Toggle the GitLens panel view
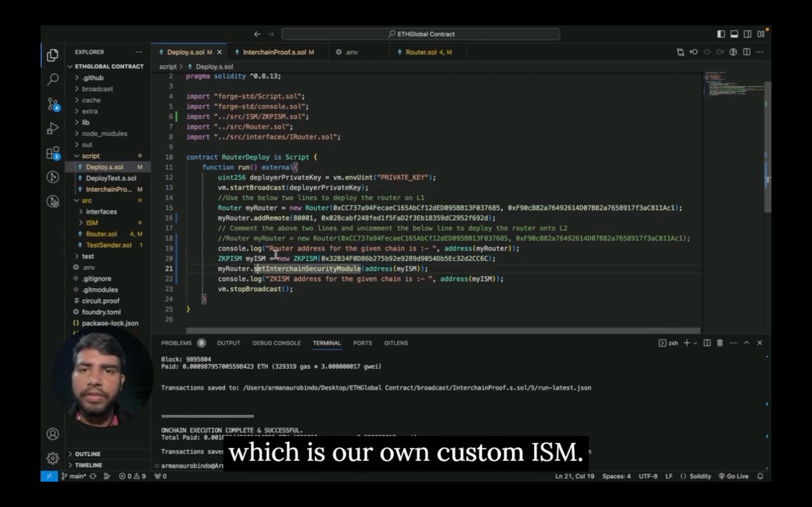 tap(396, 343)
